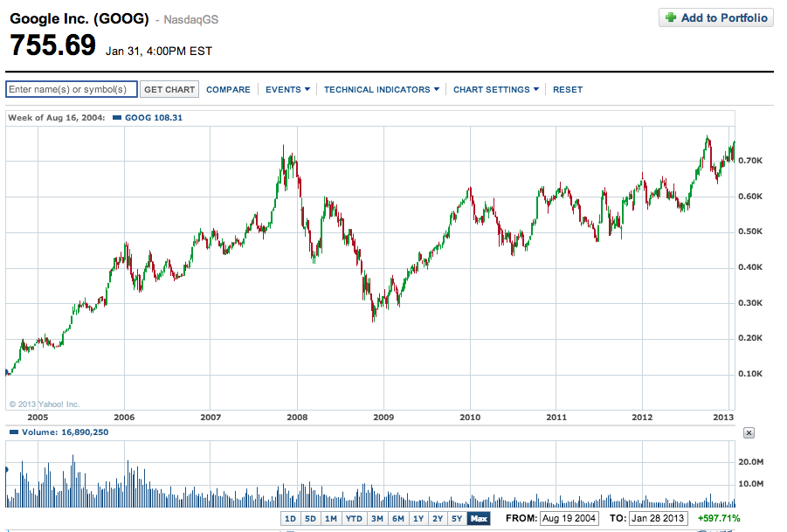The width and height of the screenshot is (787, 532).
Task: Reset the chart with Reset link
Action: click(x=568, y=89)
